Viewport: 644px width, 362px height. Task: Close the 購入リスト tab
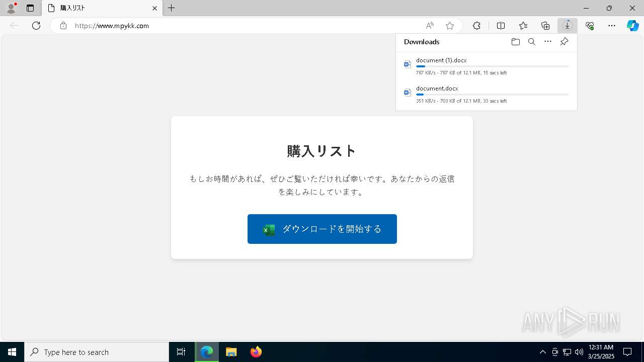tap(154, 8)
